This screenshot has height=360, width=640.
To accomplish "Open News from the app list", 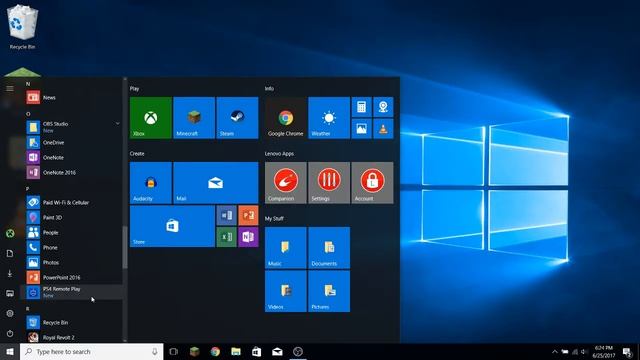I will [x=71, y=98].
